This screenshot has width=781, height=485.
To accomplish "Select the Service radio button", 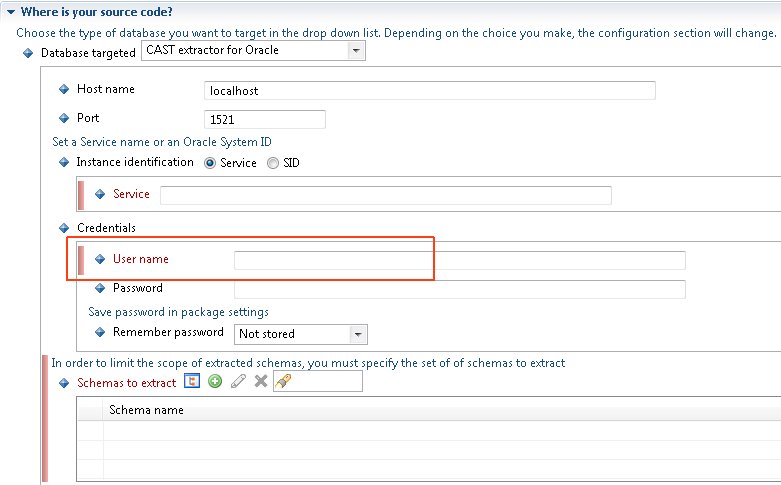I will [210, 163].
